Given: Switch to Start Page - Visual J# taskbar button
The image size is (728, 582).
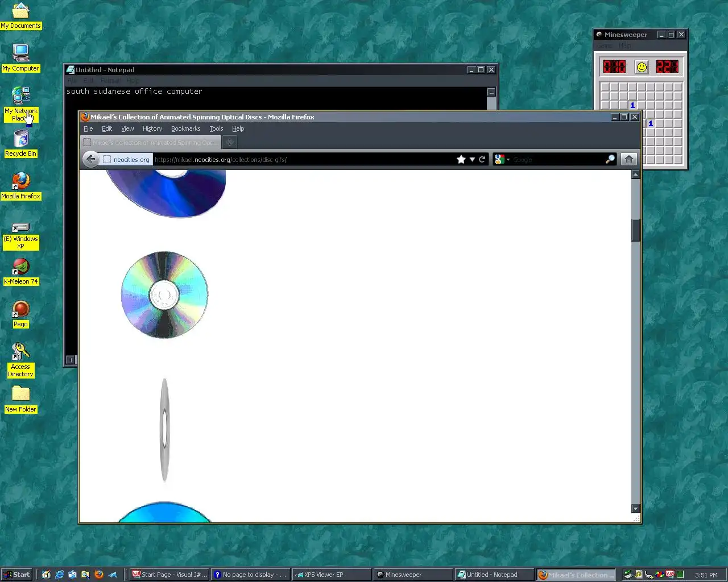Looking at the screenshot, I should [169, 575].
